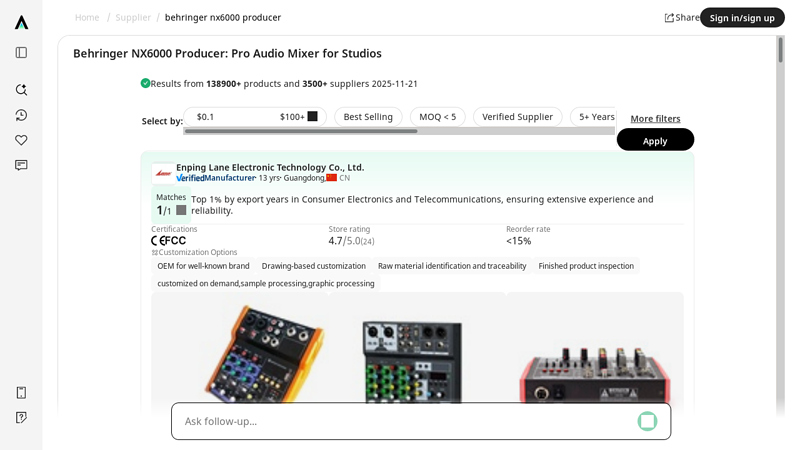Image resolution: width=800 pixels, height=450 pixels.
Task: Click the $100+ maximum price value
Action: pos(292,117)
